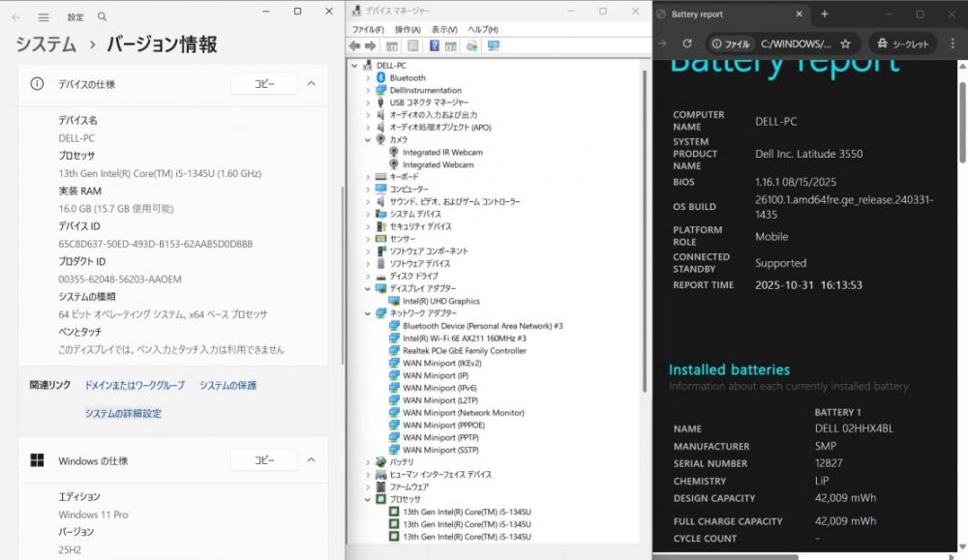Select WAN Miniport (SSTP) entry
The image size is (968, 560).
[x=440, y=450]
